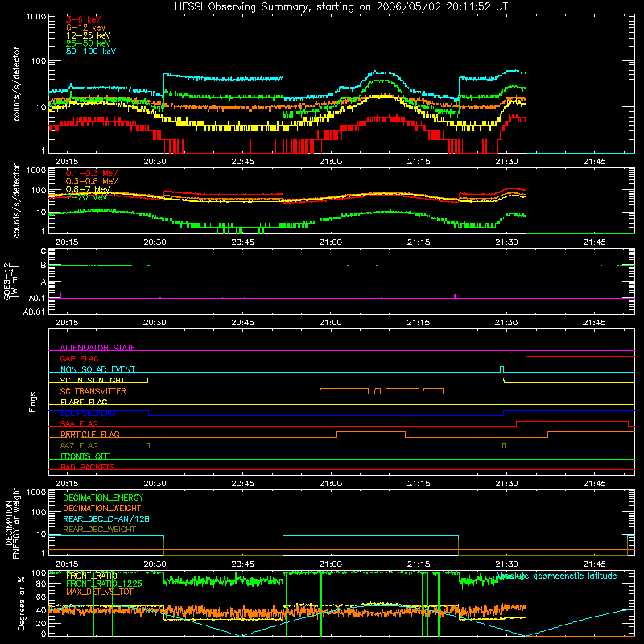
Task: Select the A0.01 tick label on GOES axis
Action: pyautogui.click(x=34, y=312)
